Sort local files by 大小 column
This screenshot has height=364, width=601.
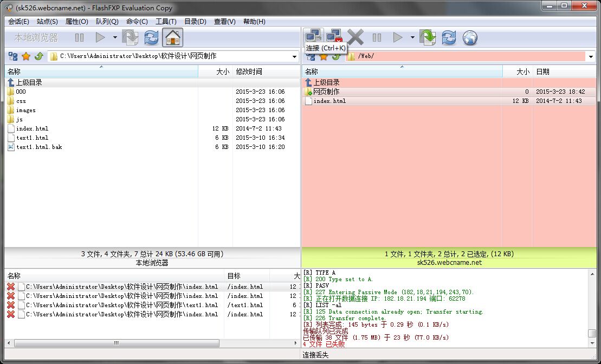[215, 71]
